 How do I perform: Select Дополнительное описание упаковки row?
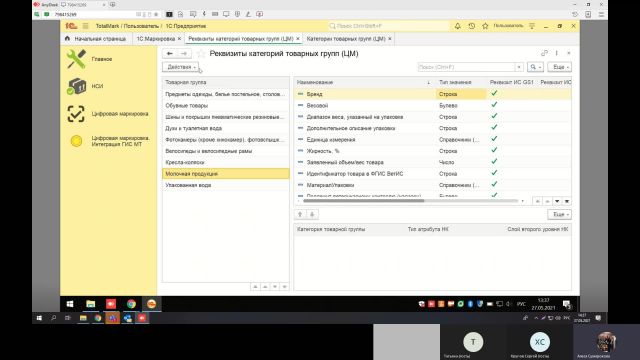(x=433, y=128)
